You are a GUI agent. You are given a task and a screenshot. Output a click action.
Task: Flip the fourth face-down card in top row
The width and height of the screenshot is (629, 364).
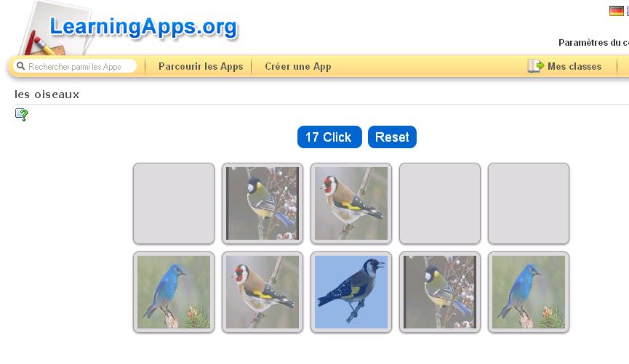tap(440, 203)
